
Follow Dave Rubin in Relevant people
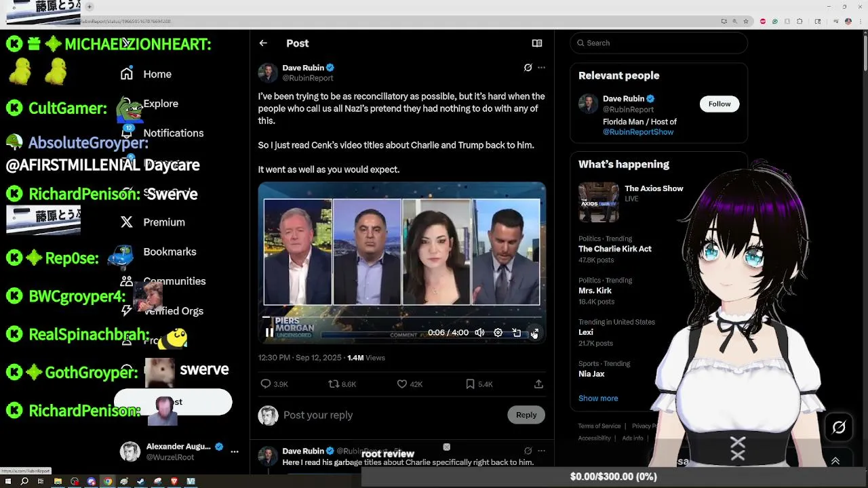click(719, 104)
